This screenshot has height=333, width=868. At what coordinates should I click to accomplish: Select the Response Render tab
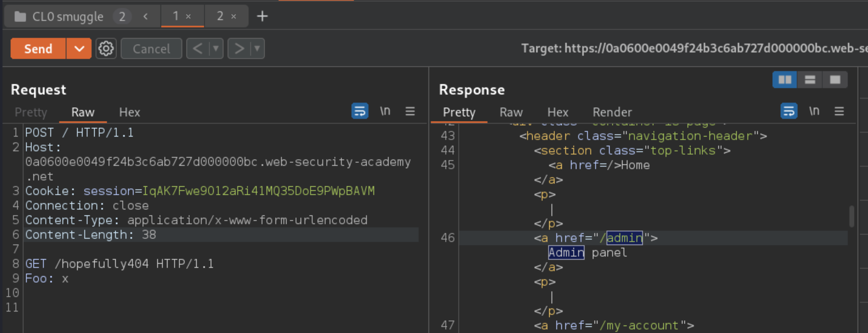click(x=612, y=112)
